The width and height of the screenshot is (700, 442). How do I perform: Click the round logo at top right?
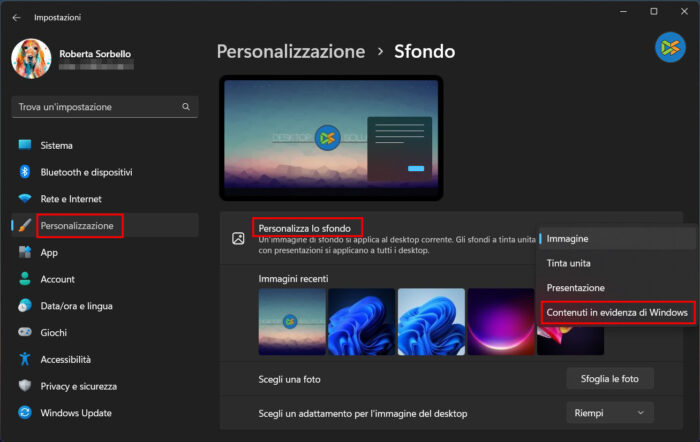(670, 47)
